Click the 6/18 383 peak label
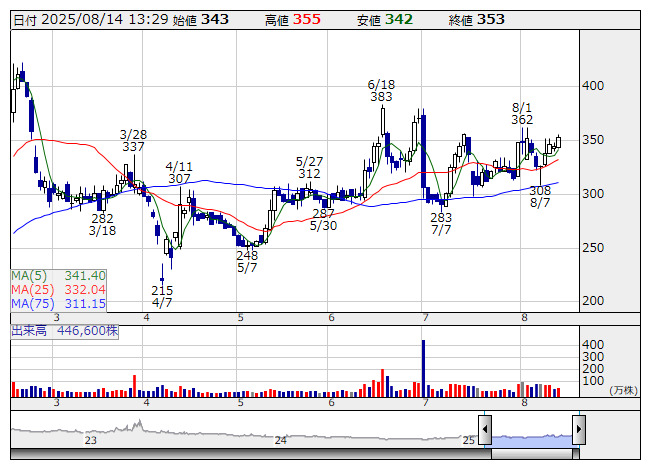 (x=381, y=91)
